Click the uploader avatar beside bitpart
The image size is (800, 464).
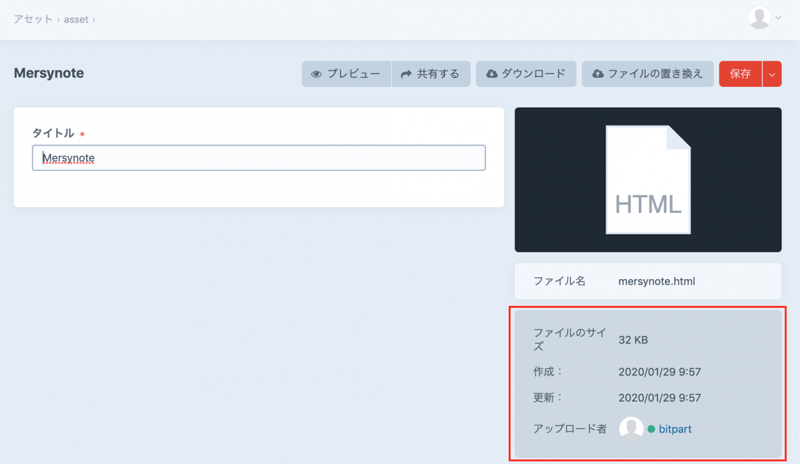click(631, 429)
